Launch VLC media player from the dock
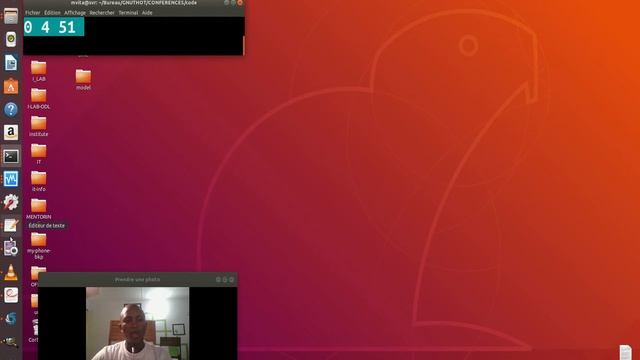 (x=11, y=272)
